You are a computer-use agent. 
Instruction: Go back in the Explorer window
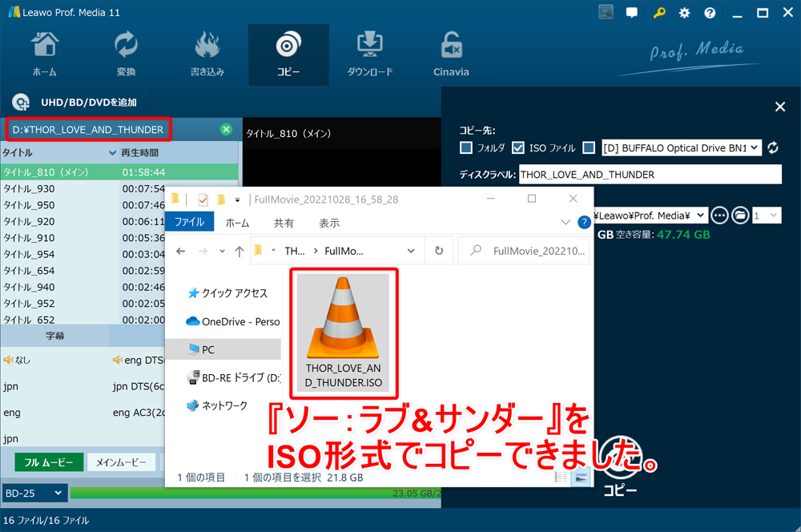click(181, 251)
